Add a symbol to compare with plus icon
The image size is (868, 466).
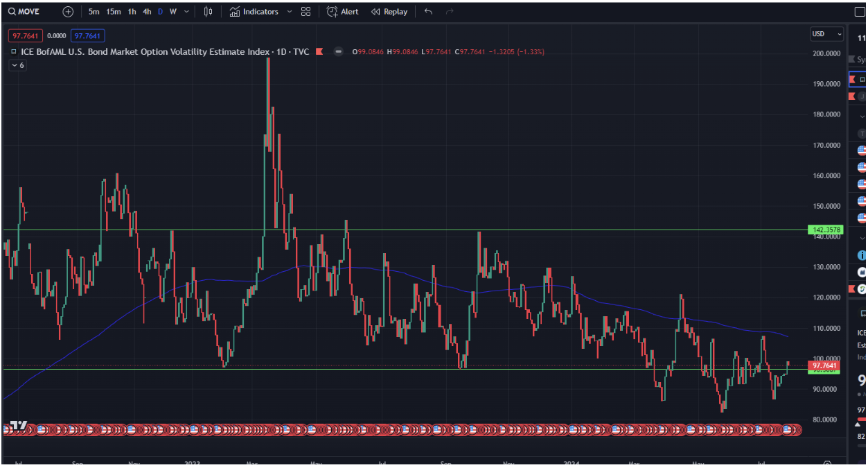pyautogui.click(x=67, y=12)
